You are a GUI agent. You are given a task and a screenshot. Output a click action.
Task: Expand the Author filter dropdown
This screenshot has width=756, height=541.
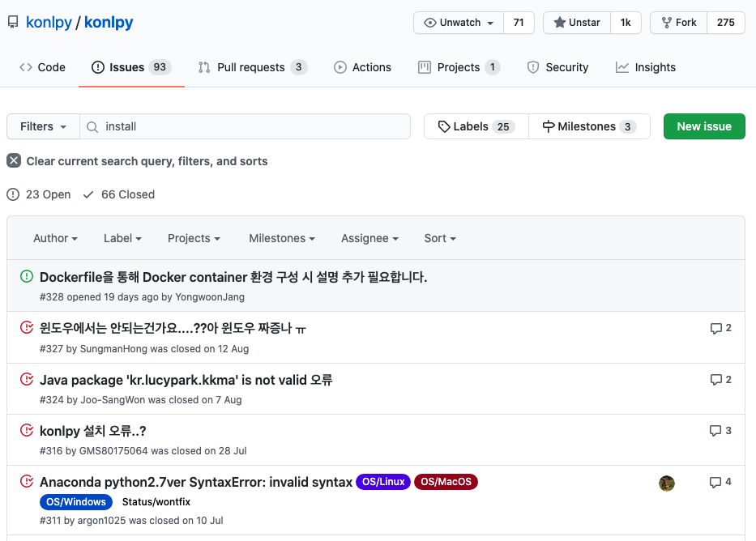click(55, 238)
